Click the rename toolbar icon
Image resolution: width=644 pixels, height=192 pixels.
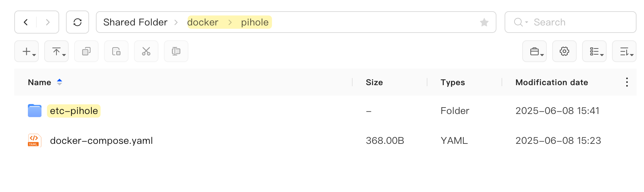[176, 52]
